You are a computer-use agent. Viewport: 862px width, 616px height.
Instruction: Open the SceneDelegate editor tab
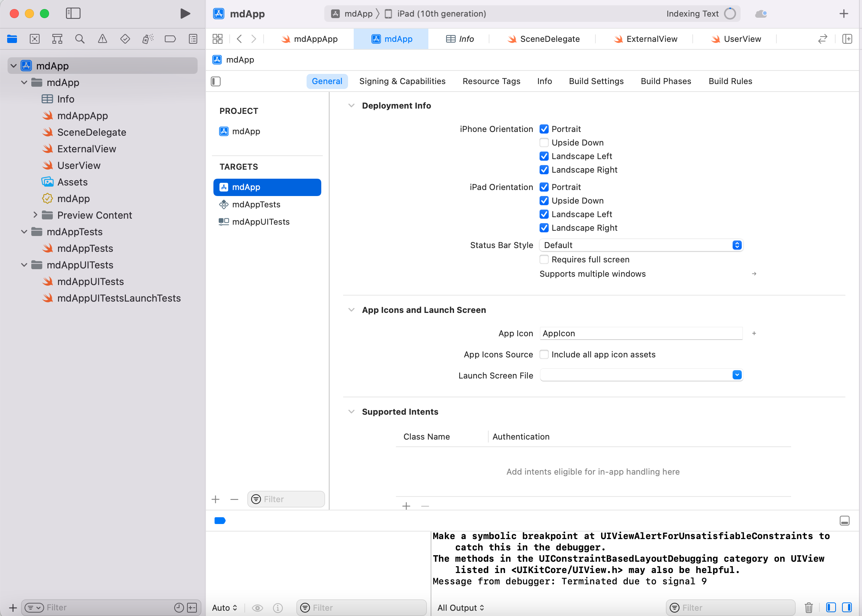[x=550, y=39]
